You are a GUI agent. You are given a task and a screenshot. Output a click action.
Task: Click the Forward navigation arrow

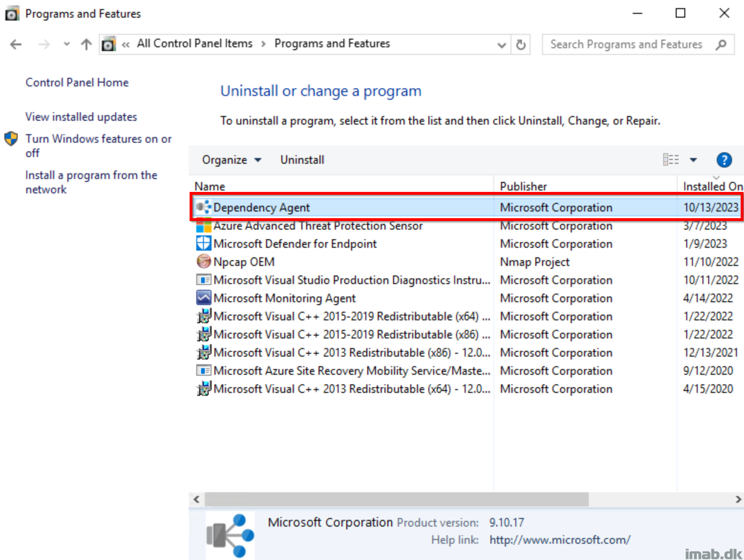[44, 44]
